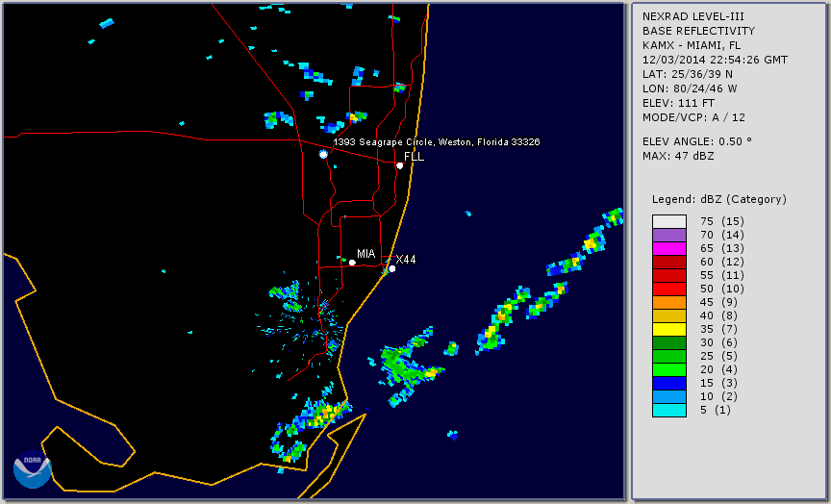Select the medium green 25 dBZ swatch
The width and height of the screenshot is (831, 504).
point(668,356)
